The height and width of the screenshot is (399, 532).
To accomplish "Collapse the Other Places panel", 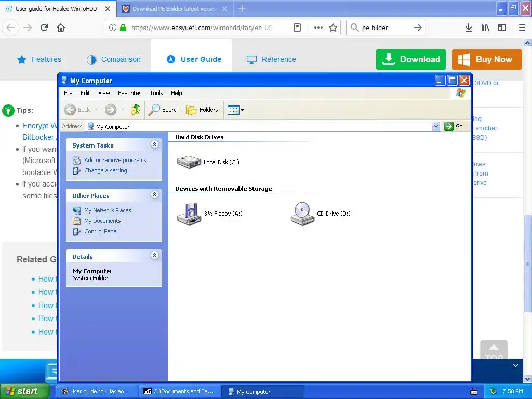I will tap(154, 194).
